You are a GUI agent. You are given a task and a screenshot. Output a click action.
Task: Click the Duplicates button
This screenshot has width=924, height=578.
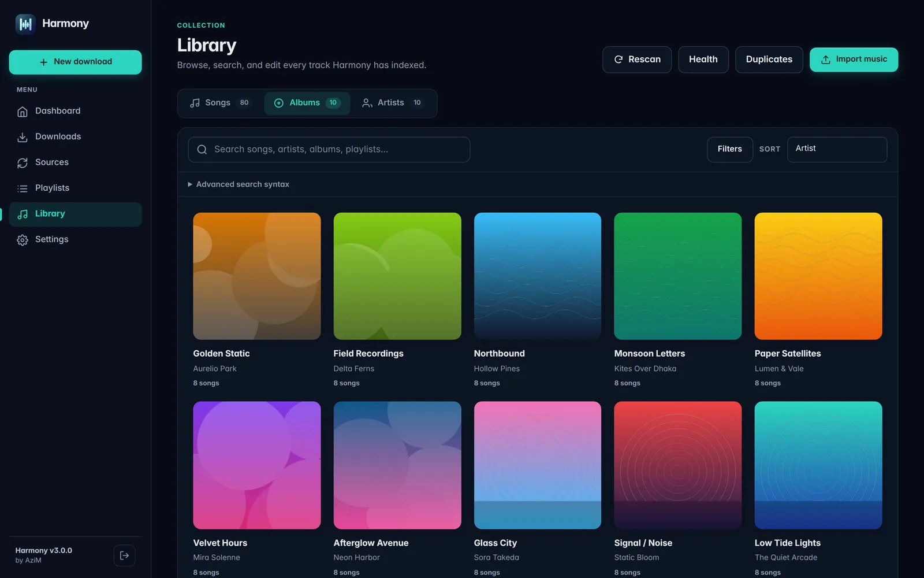coord(769,60)
